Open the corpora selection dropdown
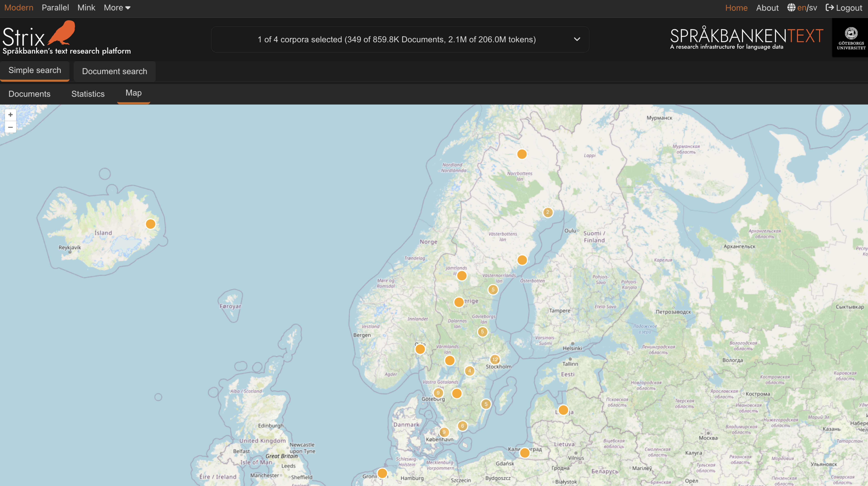Image resolution: width=868 pixels, height=486 pixels. [x=400, y=39]
